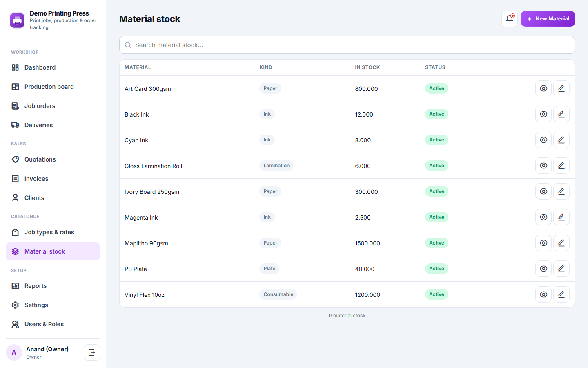Viewport: 588px width, 368px height.
Task: Click the logout icon beside Anand
Action: coord(92,352)
